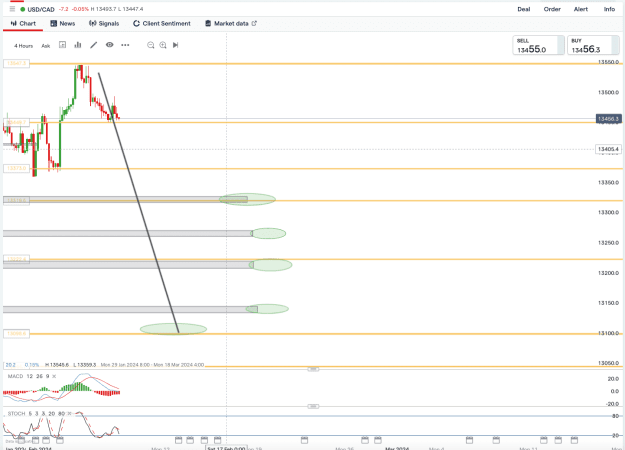Click the pane divider handle above MACD
This screenshot has height=450, width=625.
click(313, 369)
